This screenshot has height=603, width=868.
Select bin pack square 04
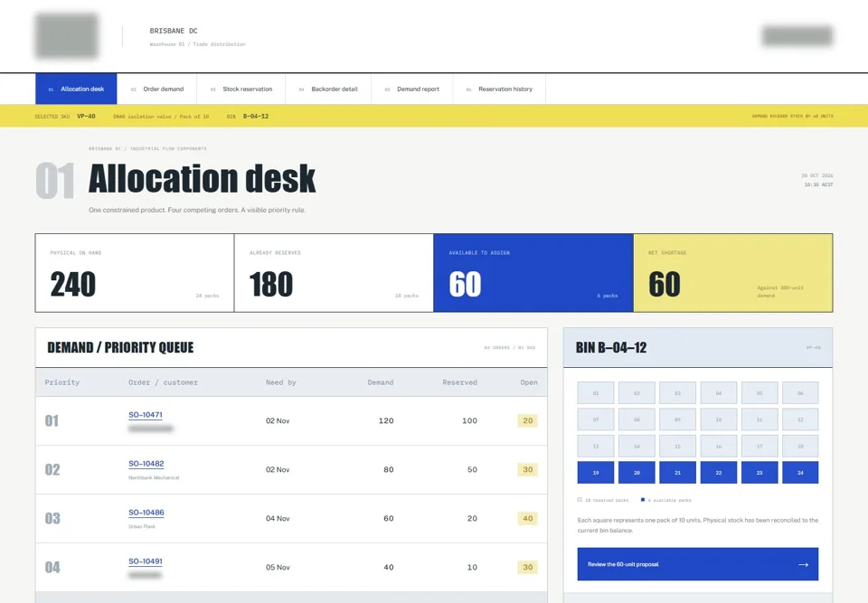[x=719, y=392]
